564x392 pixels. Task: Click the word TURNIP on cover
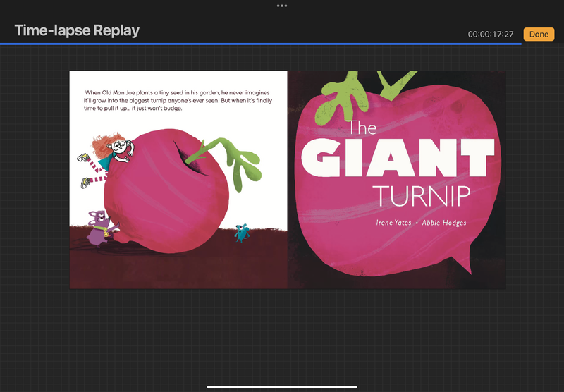click(x=422, y=195)
